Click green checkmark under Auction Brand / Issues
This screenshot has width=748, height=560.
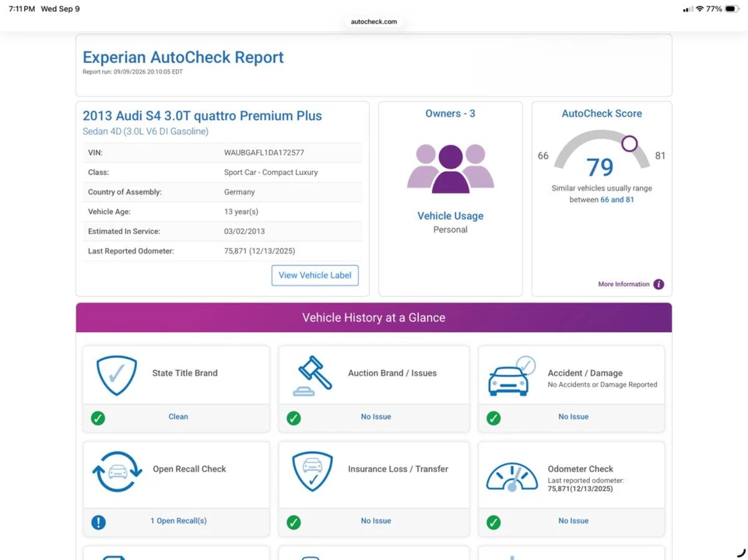click(294, 418)
